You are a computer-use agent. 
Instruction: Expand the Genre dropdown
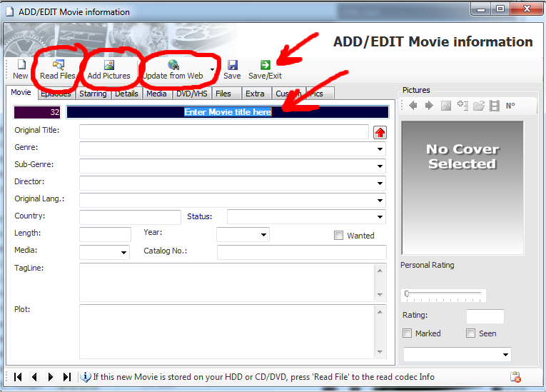click(380, 149)
